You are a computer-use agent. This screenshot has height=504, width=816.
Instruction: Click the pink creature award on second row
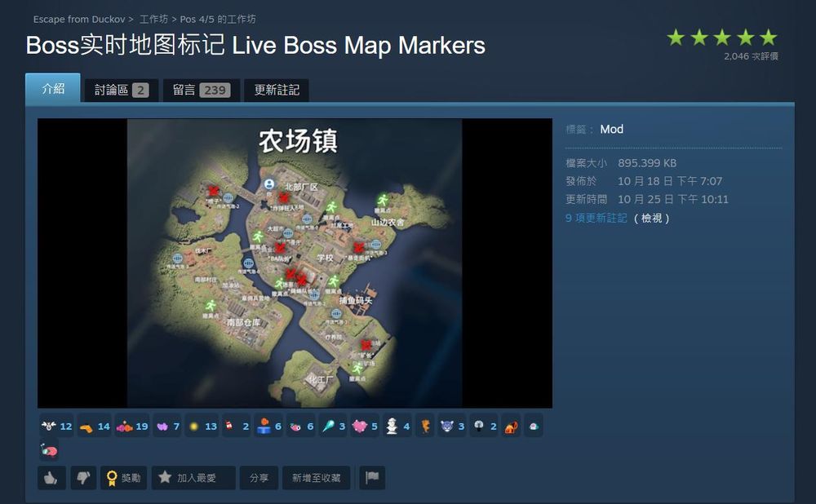pos(49,450)
